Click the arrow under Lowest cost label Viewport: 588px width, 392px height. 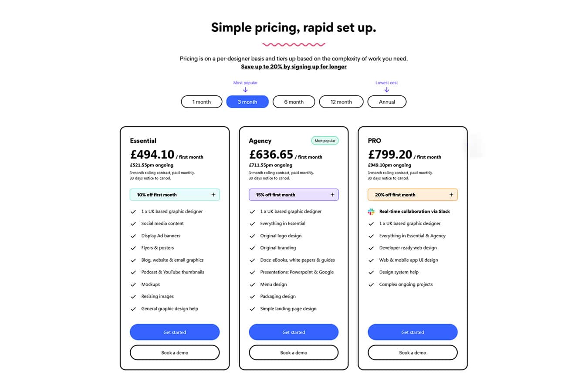[387, 90]
